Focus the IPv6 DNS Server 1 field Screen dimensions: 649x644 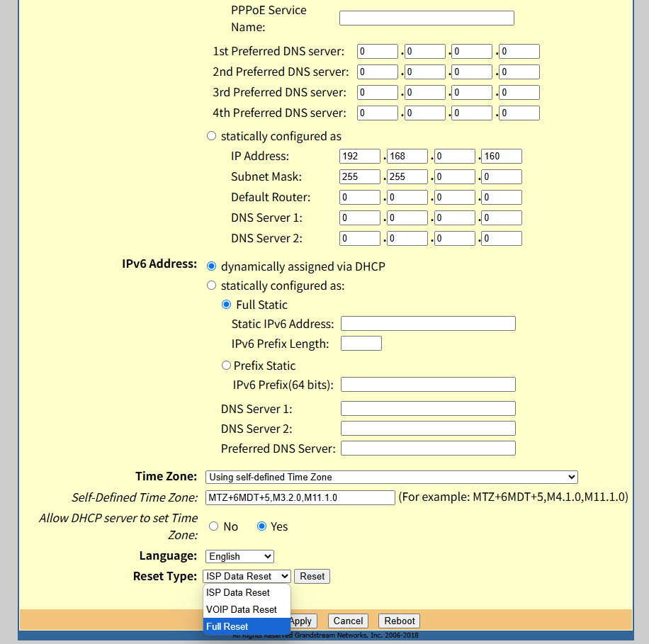point(428,409)
